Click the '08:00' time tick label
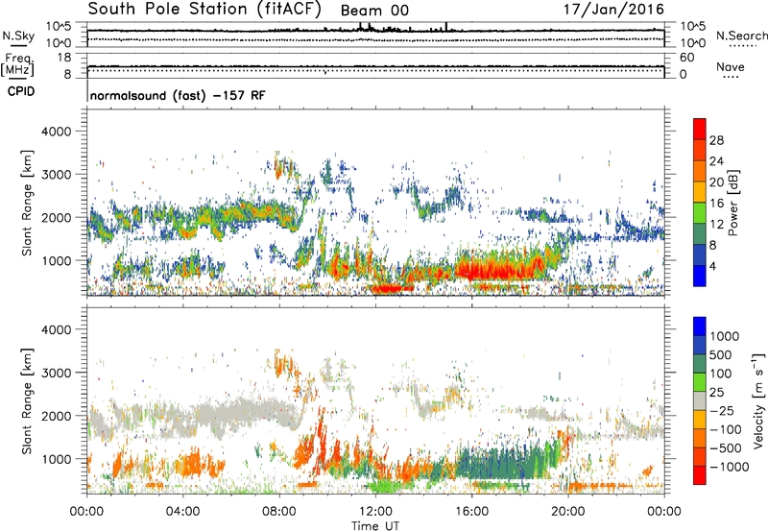Viewport: 768px width, 532px height. 279,512
